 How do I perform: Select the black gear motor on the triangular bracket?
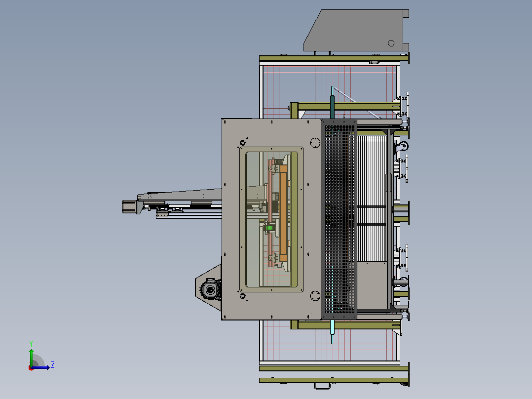coord(211,289)
